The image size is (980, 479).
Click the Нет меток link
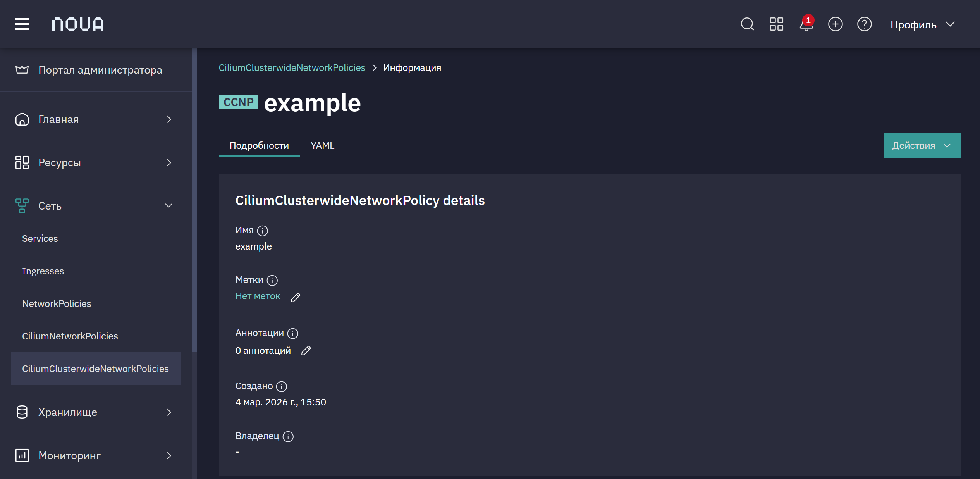coord(258,296)
